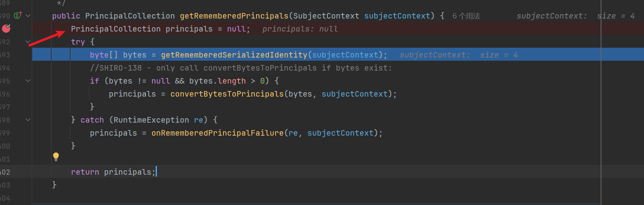
Task: Click the gutter beside the byte[] bytes line
Action: click(16, 55)
